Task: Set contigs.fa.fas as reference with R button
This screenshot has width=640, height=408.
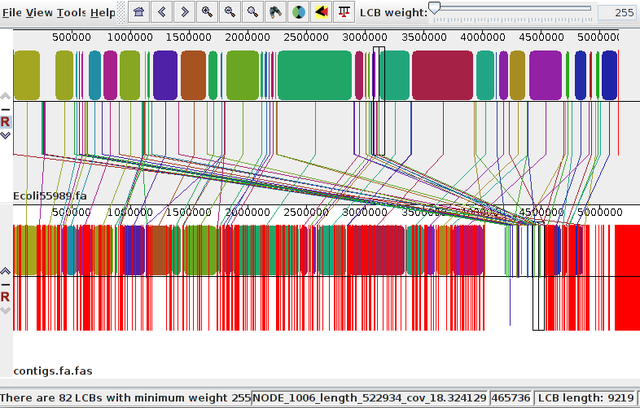Action: click(x=5, y=297)
